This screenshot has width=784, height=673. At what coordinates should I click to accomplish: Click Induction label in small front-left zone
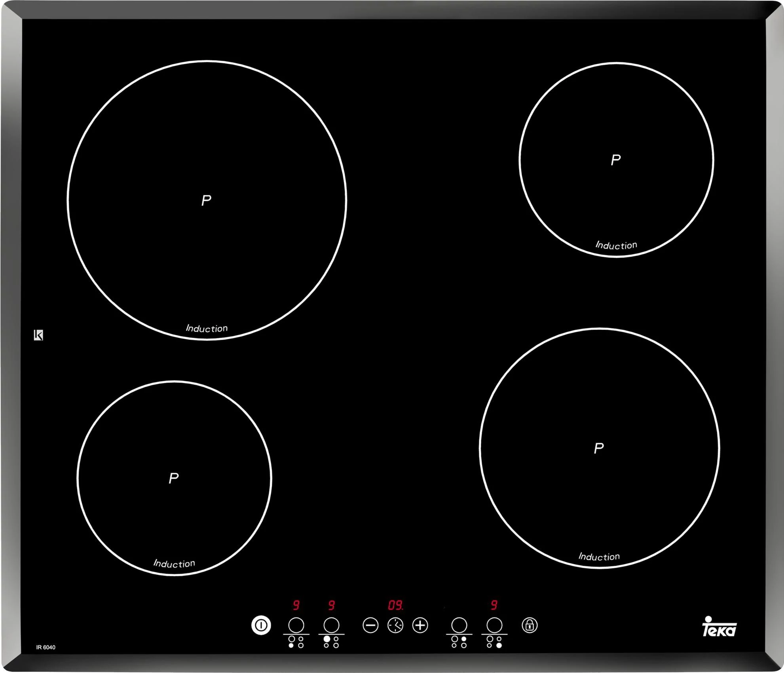174,563
